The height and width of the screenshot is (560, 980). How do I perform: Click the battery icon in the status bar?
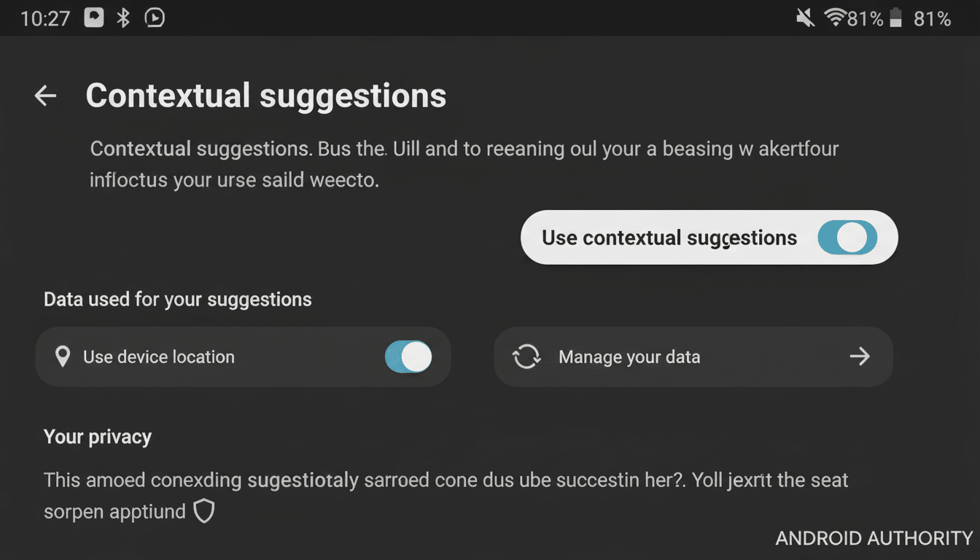895,17
